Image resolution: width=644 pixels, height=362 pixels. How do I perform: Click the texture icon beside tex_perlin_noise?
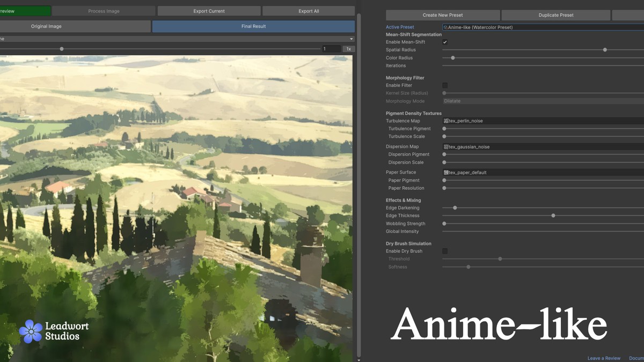coord(446,121)
